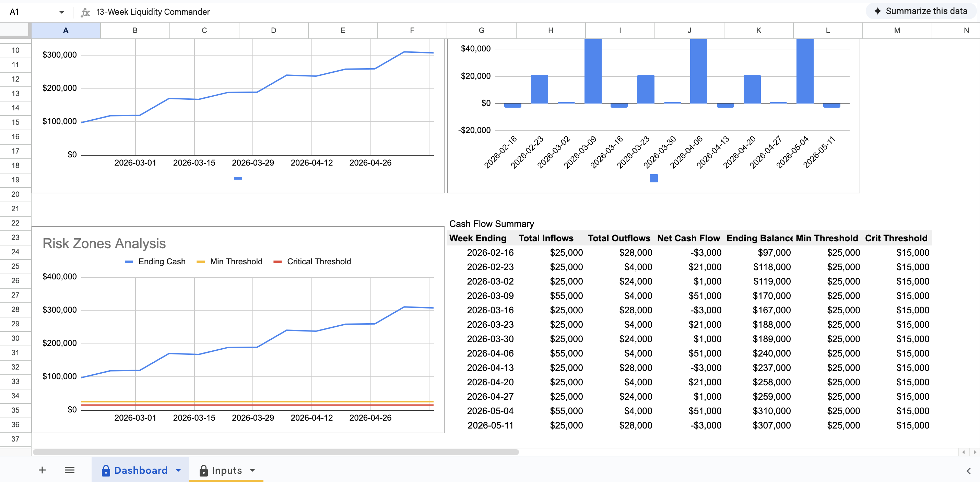Select the Dashboard sheet tab
The width and height of the screenshot is (980, 482).
coord(140,470)
